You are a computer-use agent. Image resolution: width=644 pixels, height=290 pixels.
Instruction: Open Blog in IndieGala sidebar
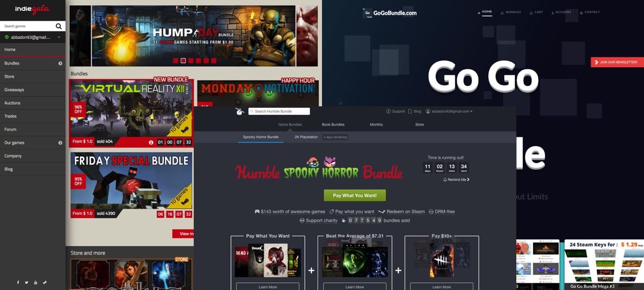pos(33,169)
